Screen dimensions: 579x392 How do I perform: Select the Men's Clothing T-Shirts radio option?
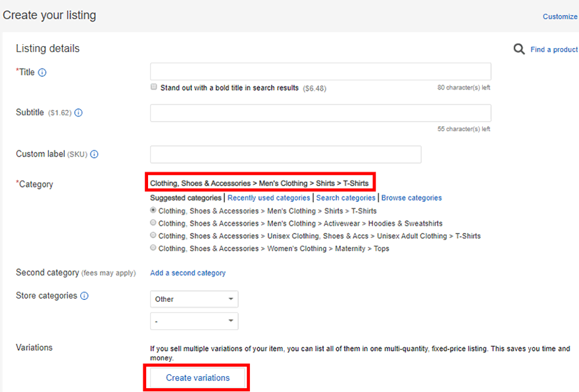point(153,210)
